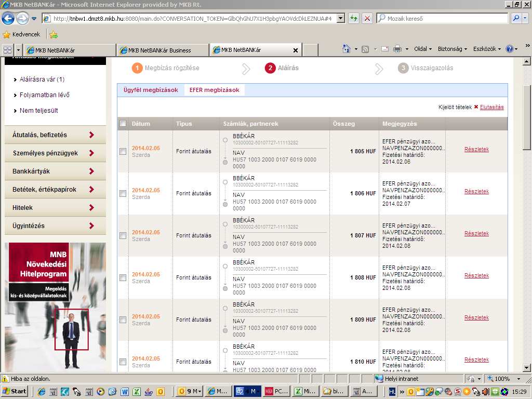The image size is (532, 399).
Task: Open the PC... taskbar button with MKB icon
Action: (x=276, y=391)
